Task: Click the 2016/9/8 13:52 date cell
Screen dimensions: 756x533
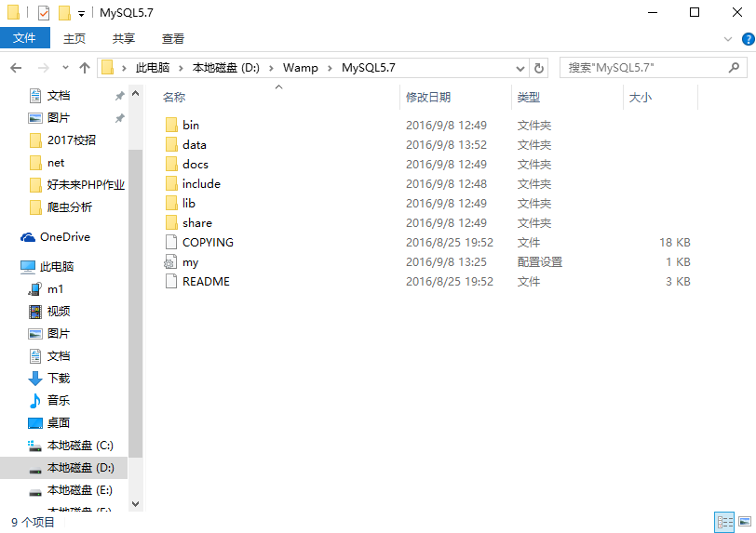Action: pos(446,144)
